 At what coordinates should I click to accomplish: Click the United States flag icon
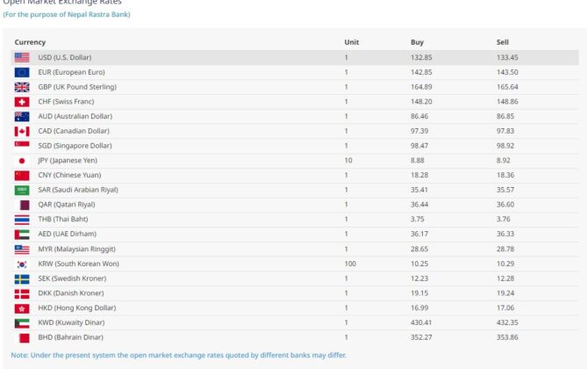click(x=22, y=57)
